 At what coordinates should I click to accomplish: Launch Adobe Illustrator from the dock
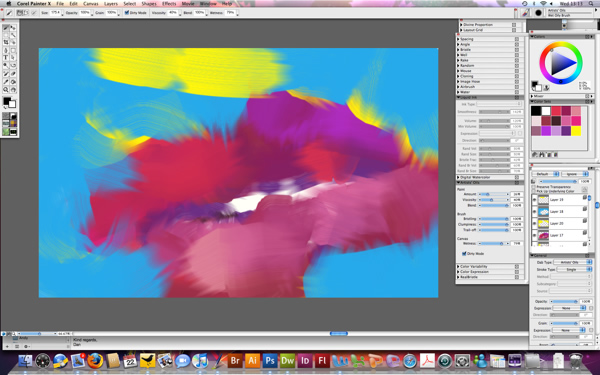tap(253, 360)
